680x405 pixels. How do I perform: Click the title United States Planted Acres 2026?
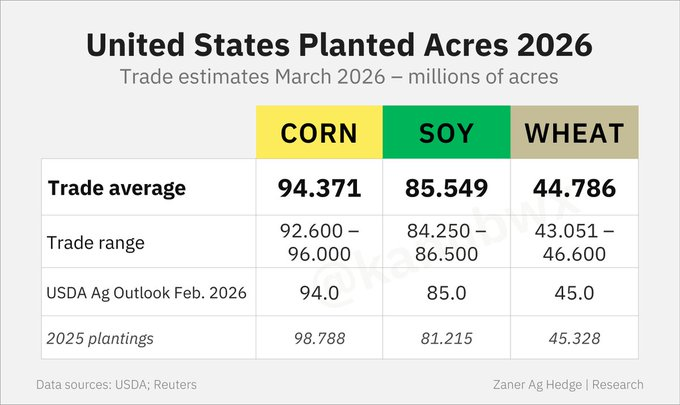(x=339, y=45)
